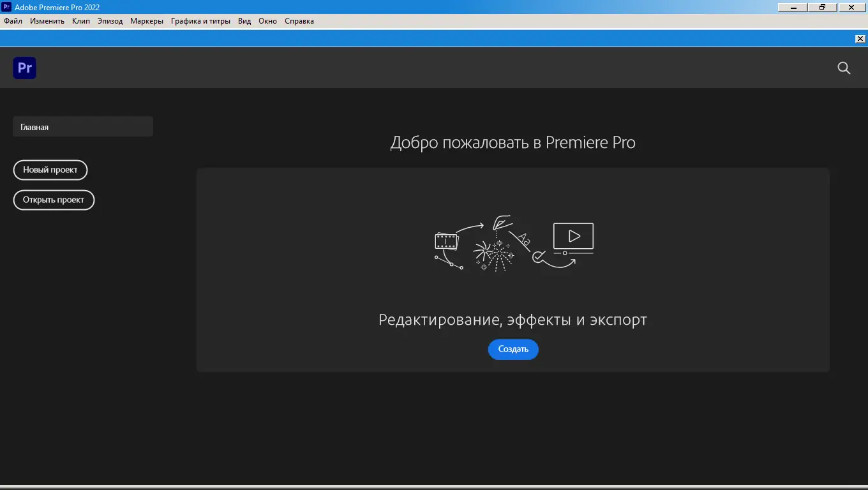Open the Файл menu
The width and height of the screenshot is (868, 490).
[13, 20]
